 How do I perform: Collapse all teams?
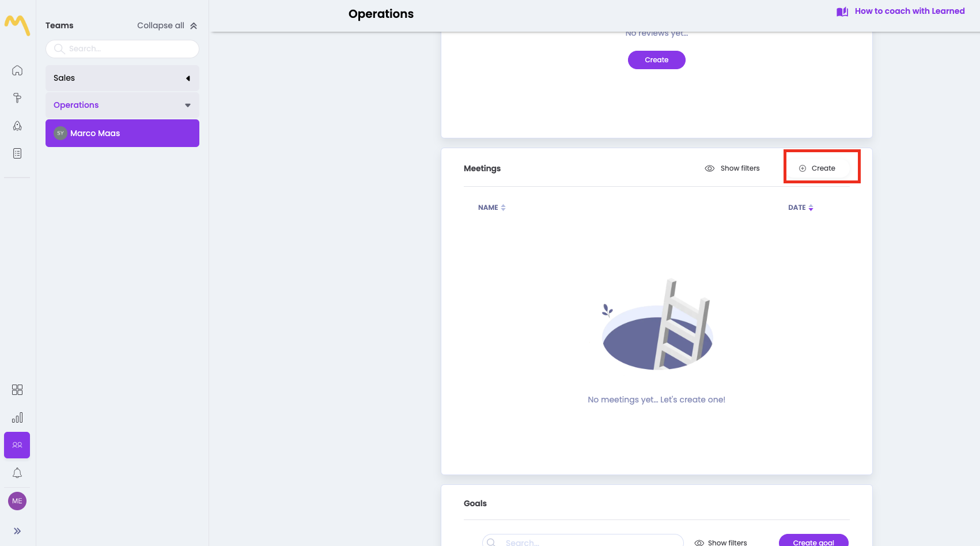click(167, 25)
